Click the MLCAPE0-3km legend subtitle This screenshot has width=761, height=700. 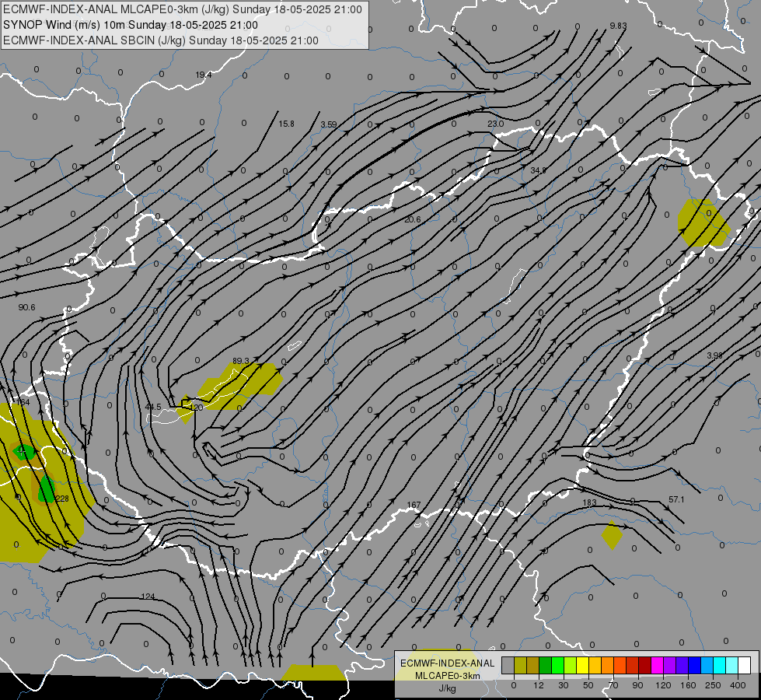point(448,676)
